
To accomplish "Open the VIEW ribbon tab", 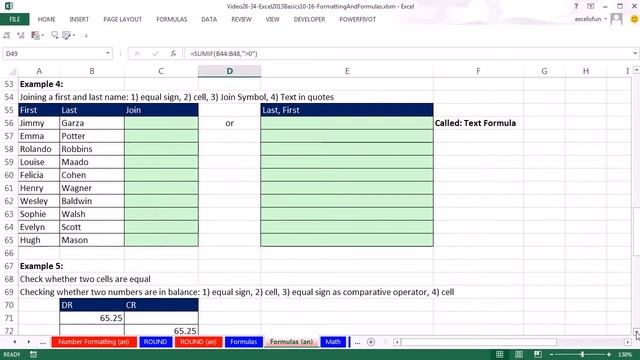I will click(x=272, y=19).
